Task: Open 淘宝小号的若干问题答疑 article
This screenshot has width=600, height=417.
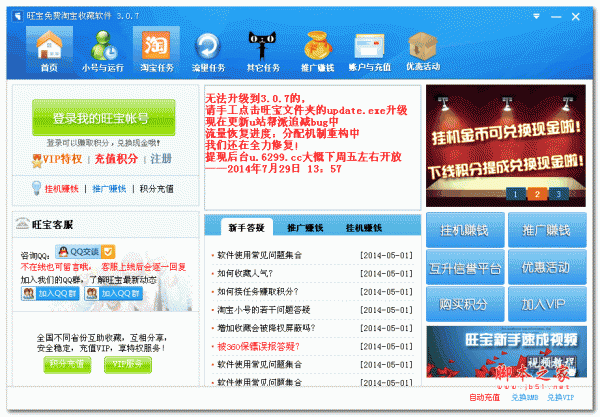Action: point(264,309)
